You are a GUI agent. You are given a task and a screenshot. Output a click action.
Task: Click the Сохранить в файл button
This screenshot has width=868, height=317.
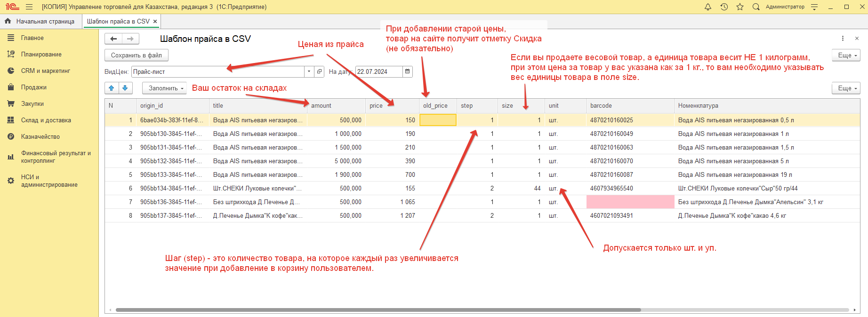(x=136, y=55)
